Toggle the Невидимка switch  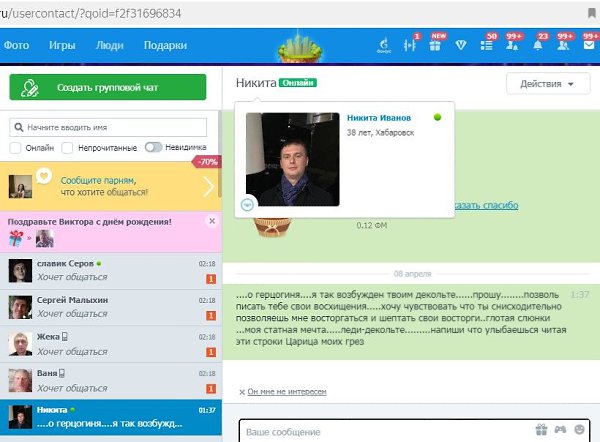point(153,147)
